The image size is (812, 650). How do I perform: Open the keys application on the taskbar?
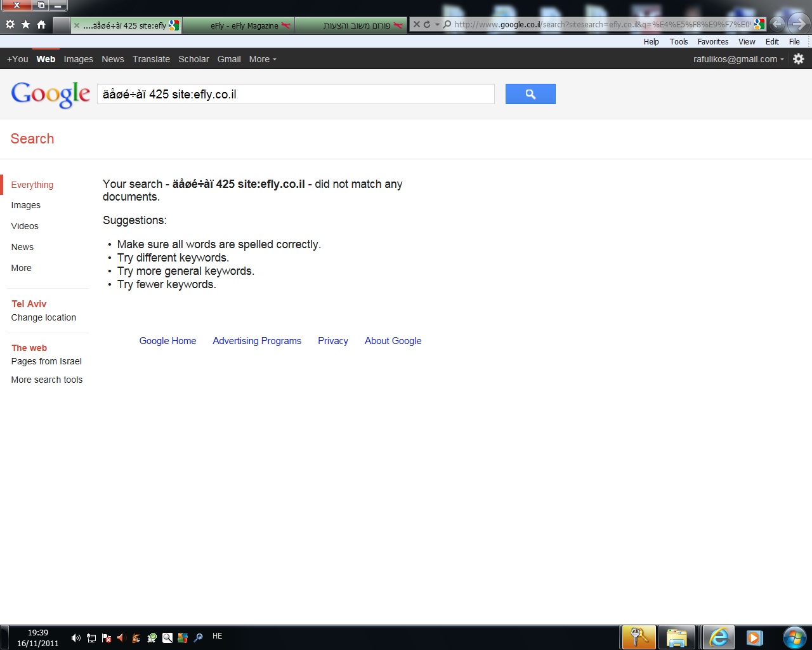coord(639,637)
